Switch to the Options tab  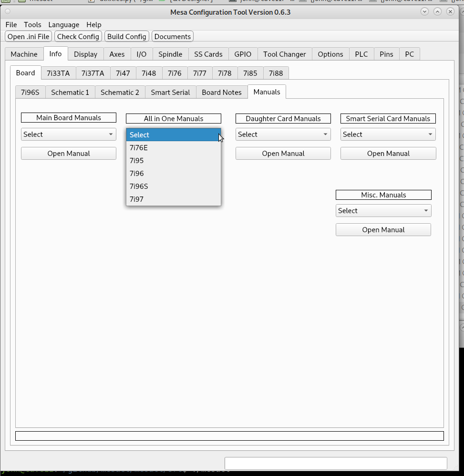330,54
